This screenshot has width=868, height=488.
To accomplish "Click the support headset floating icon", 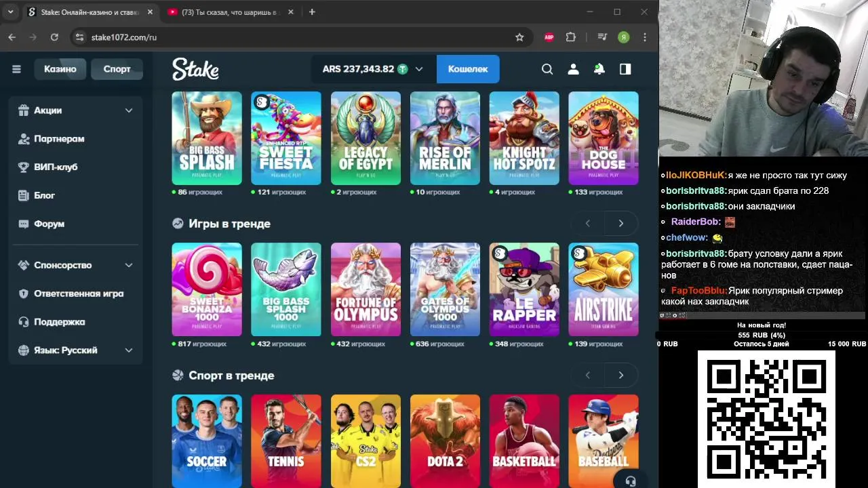I will point(631,481).
